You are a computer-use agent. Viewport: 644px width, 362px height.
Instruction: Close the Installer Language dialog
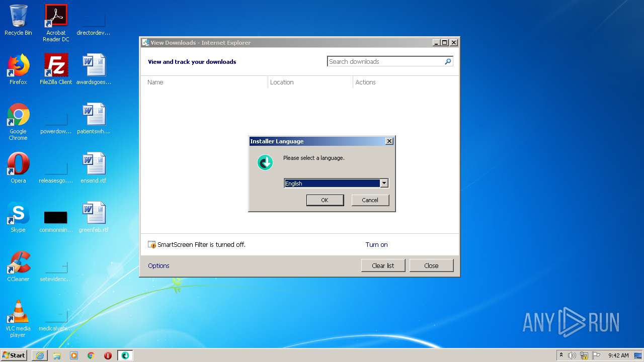pos(389,141)
